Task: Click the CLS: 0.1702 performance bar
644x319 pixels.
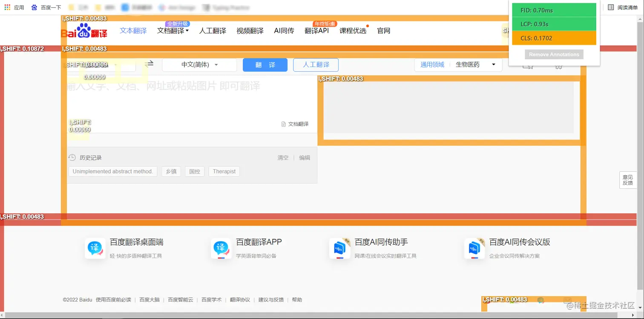Action: (554, 38)
